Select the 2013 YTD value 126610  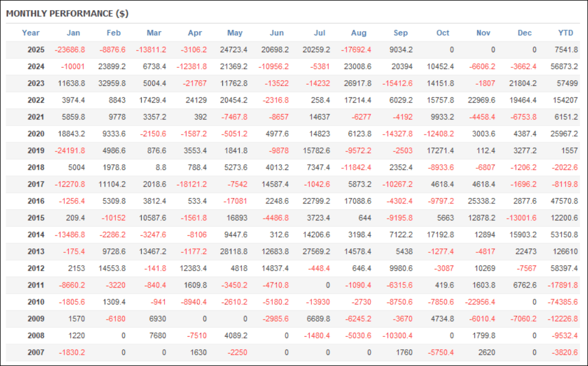tap(566, 252)
